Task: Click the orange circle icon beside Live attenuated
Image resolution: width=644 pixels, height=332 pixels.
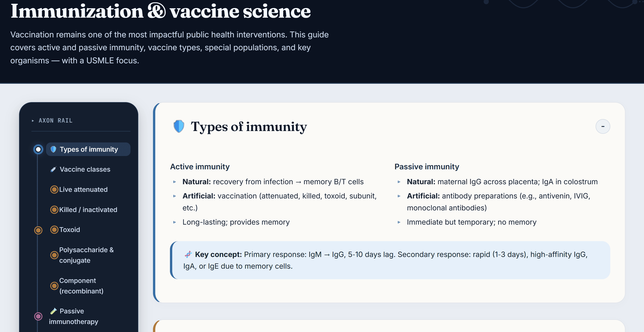Action: [x=54, y=189]
